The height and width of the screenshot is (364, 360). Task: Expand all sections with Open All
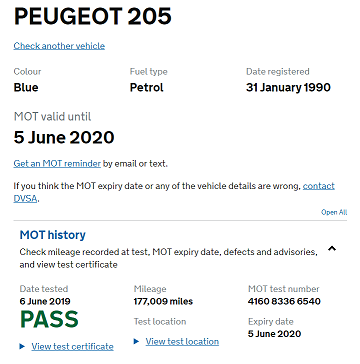334,212
